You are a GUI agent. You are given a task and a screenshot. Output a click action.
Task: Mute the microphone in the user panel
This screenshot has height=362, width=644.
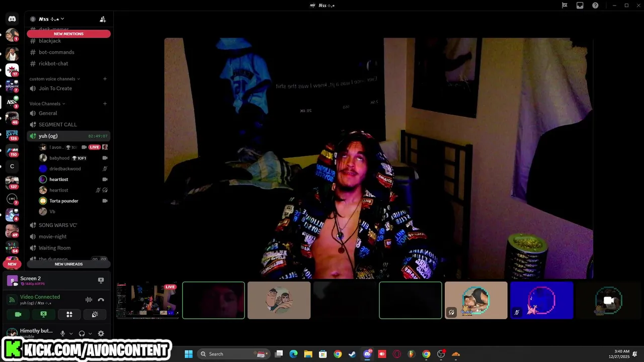click(62, 333)
